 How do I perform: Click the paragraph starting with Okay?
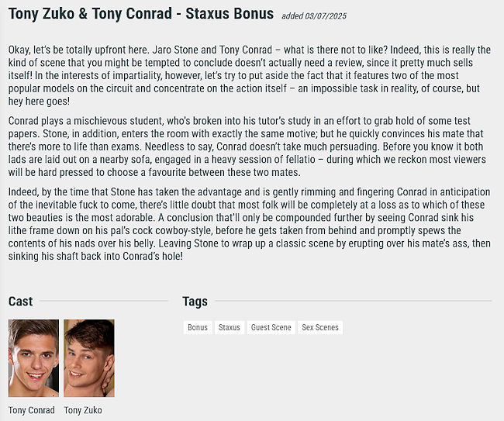point(250,75)
